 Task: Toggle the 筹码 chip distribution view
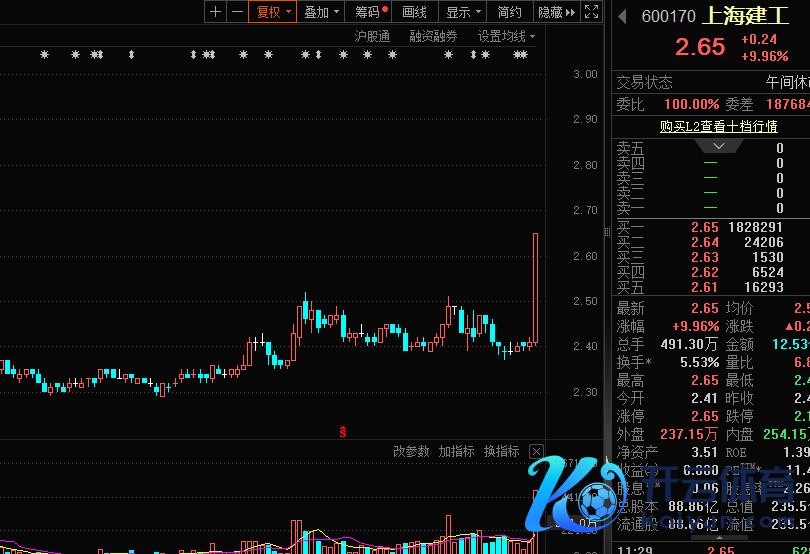[371, 12]
